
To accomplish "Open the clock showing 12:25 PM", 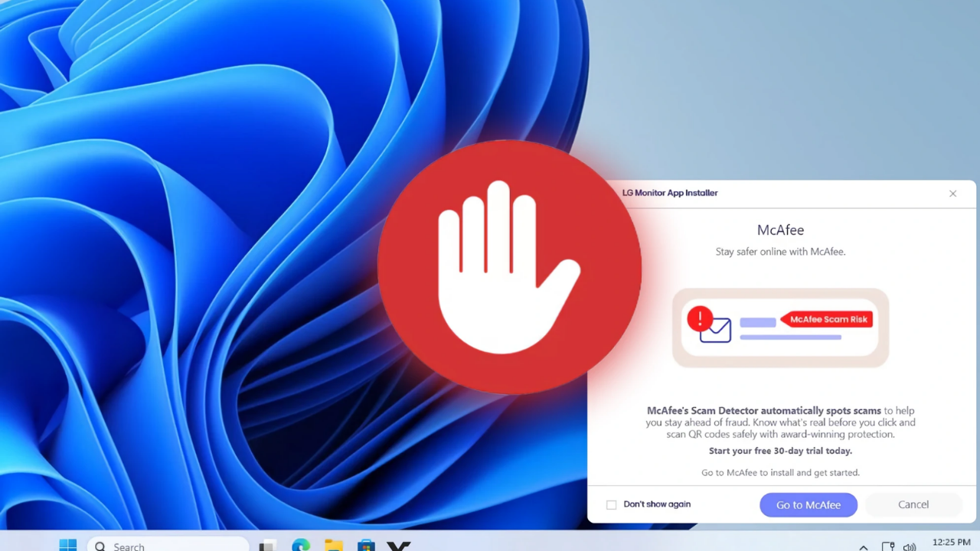I will point(952,543).
